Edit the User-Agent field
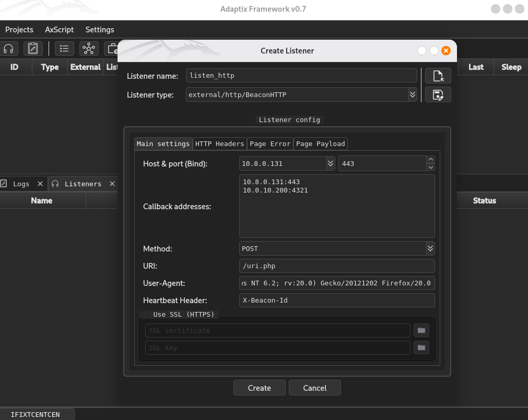 pyautogui.click(x=337, y=283)
